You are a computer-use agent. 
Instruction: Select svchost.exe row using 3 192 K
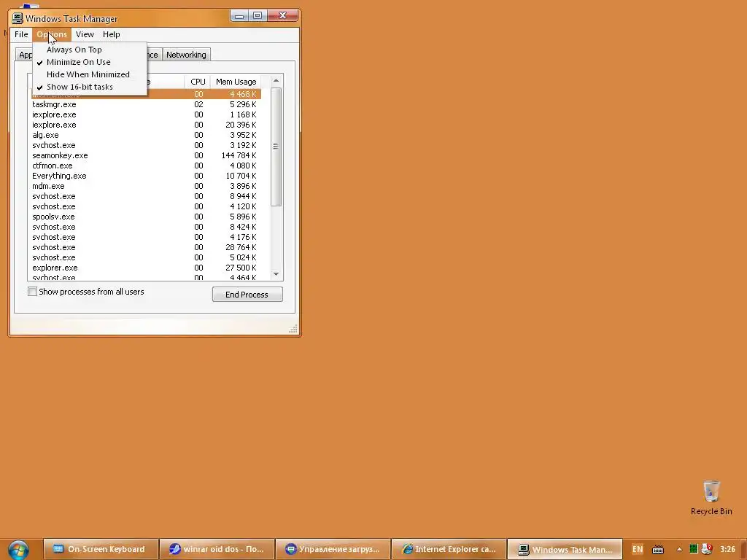point(146,145)
